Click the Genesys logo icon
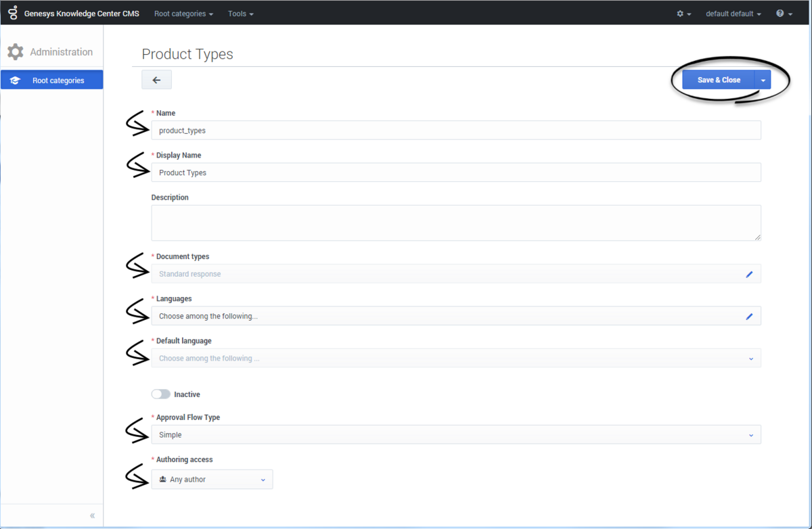This screenshot has width=812, height=529. pyautogui.click(x=13, y=13)
